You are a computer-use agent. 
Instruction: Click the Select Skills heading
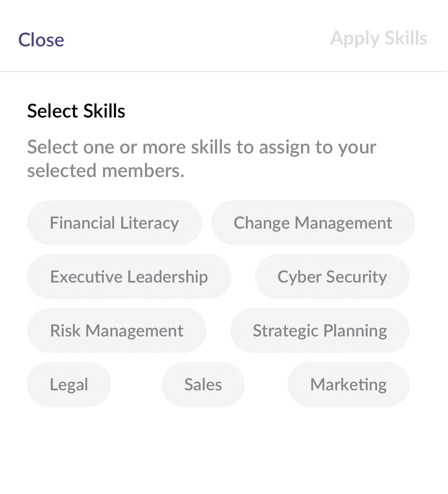(x=76, y=111)
